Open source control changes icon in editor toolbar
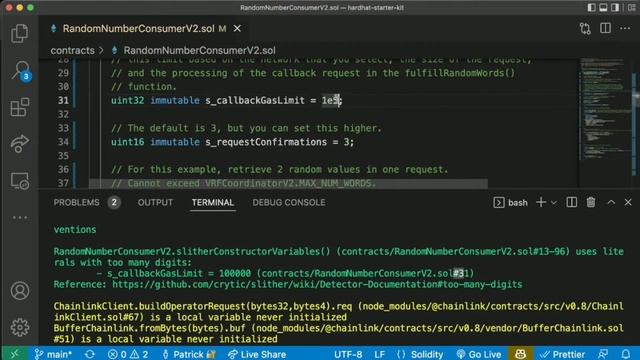Screen dimensions: 640x360 coord(585,29)
